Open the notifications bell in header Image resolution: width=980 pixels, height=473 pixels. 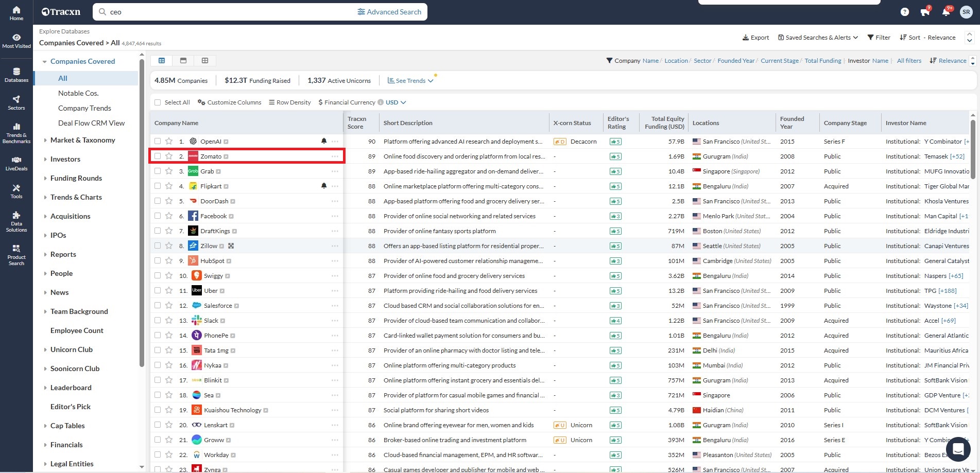coord(946,12)
